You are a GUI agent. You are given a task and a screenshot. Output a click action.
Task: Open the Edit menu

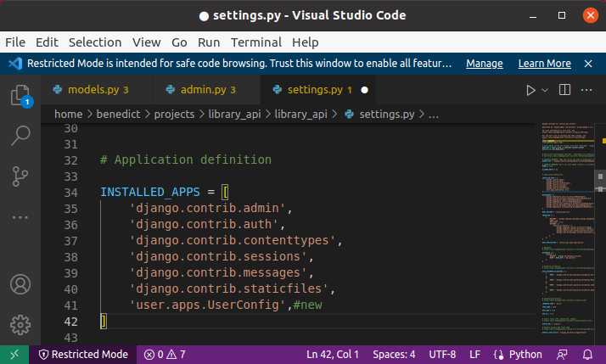coord(47,42)
